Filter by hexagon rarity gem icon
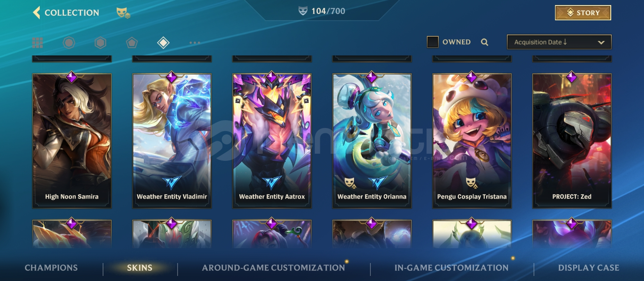This screenshot has width=644, height=281. pos(100,43)
